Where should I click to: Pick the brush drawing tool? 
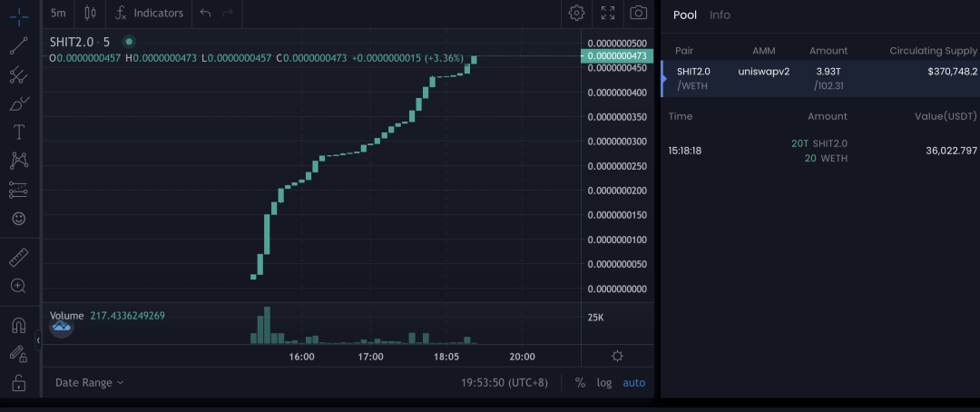(18, 103)
